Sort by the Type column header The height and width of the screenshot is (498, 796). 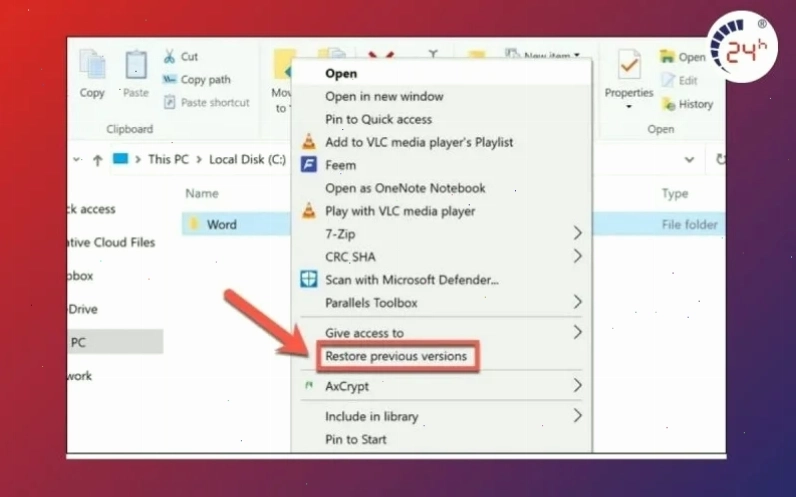point(675,193)
